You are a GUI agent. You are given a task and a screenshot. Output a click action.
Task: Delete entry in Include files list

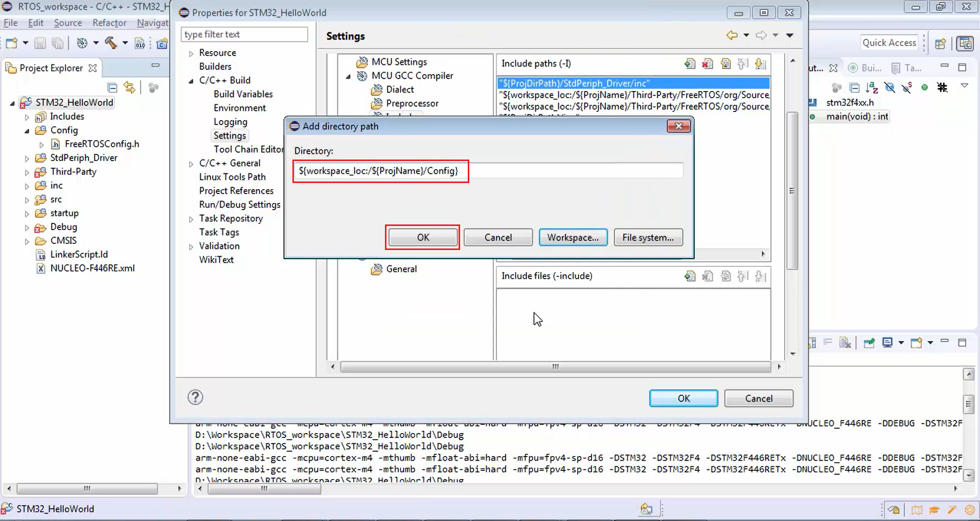pyautogui.click(x=708, y=277)
